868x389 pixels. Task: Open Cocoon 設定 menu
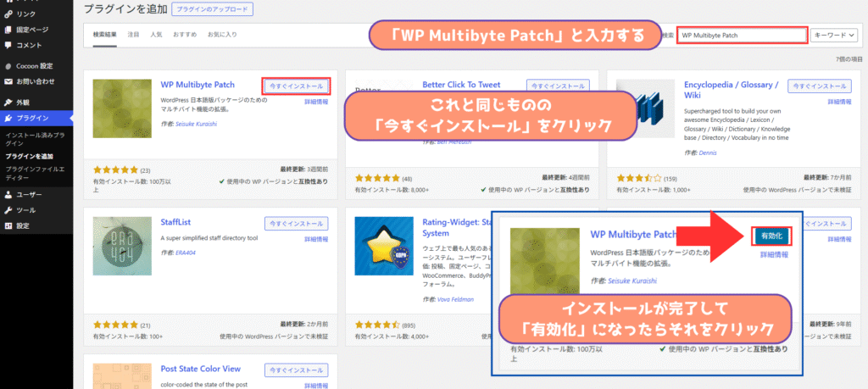pyautogui.click(x=34, y=66)
